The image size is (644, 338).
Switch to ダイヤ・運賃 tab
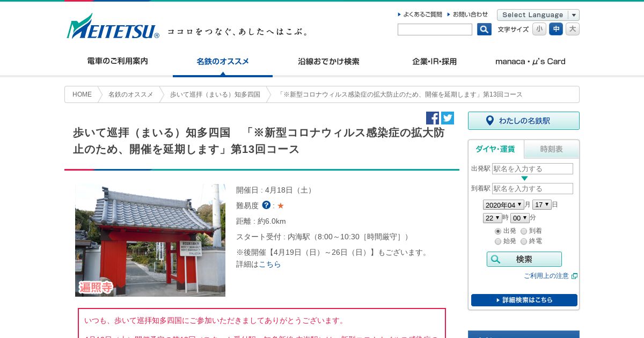pos(496,149)
